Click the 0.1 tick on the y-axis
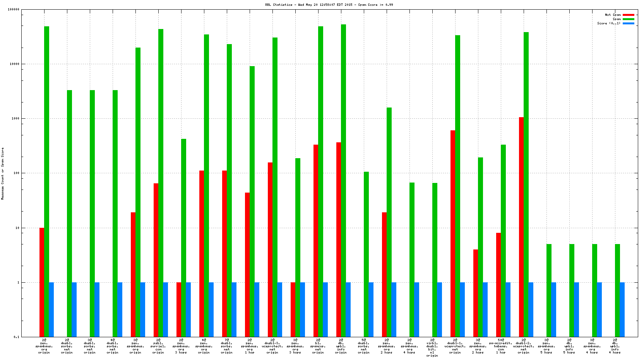644x362 pixels. (x=16, y=337)
